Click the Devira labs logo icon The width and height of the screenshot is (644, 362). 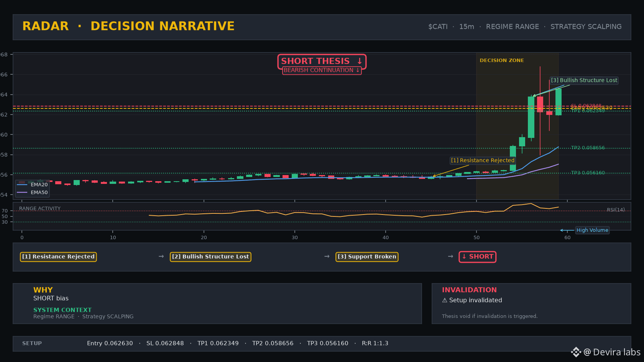(576, 352)
